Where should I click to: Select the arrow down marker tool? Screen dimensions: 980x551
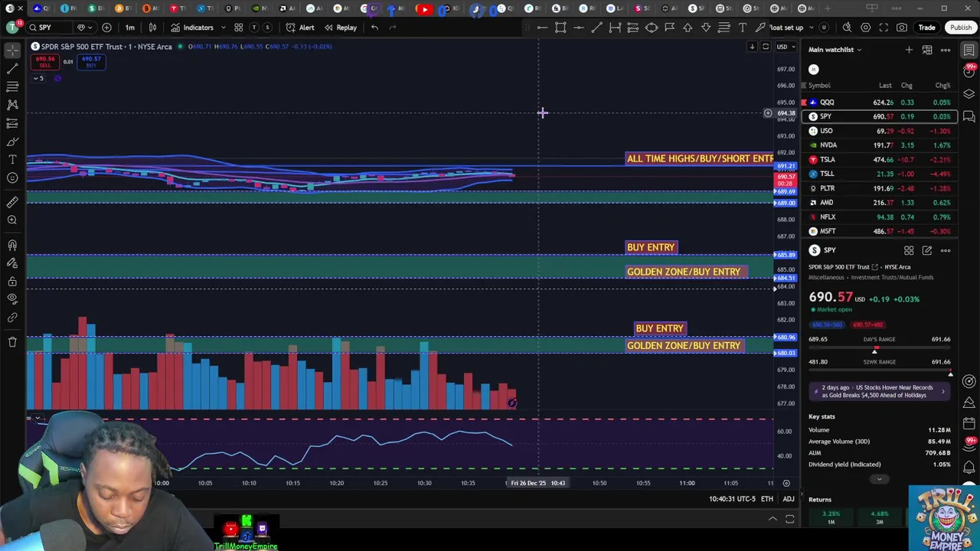pyautogui.click(x=706, y=28)
